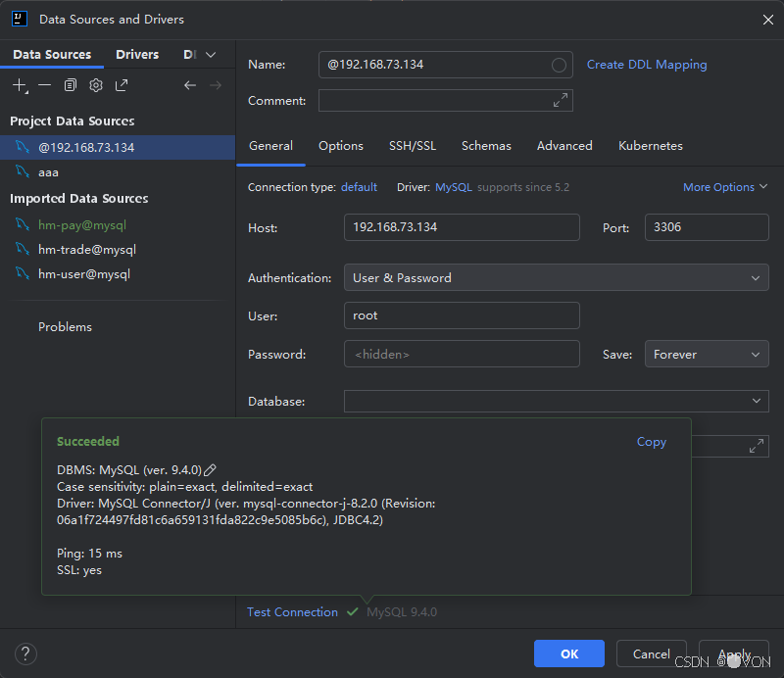Select the General tab
The height and width of the screenshot is (678, 784).
271,146
